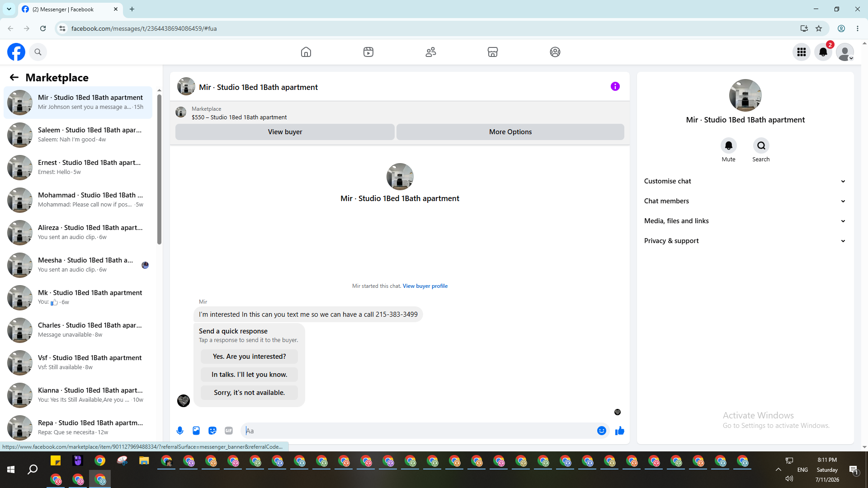The width and height of the screenshot is (868, 488).
Task: Expand the Customise chat section
Action: [x=745, y=181]
